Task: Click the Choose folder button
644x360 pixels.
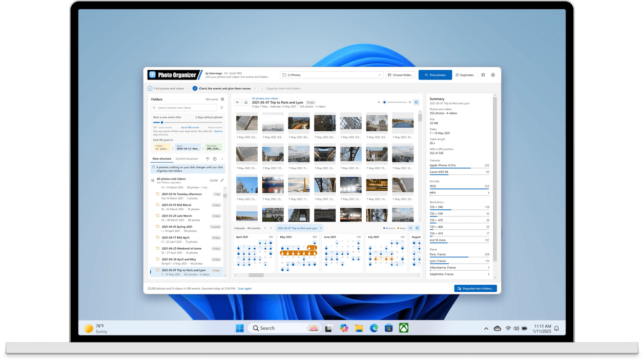Action: [400, 75]
